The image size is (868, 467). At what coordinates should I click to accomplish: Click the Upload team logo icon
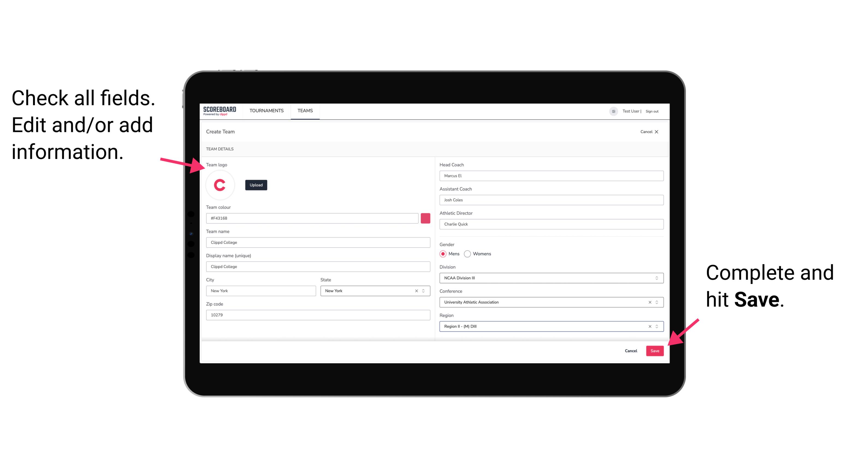pos(256,185)
